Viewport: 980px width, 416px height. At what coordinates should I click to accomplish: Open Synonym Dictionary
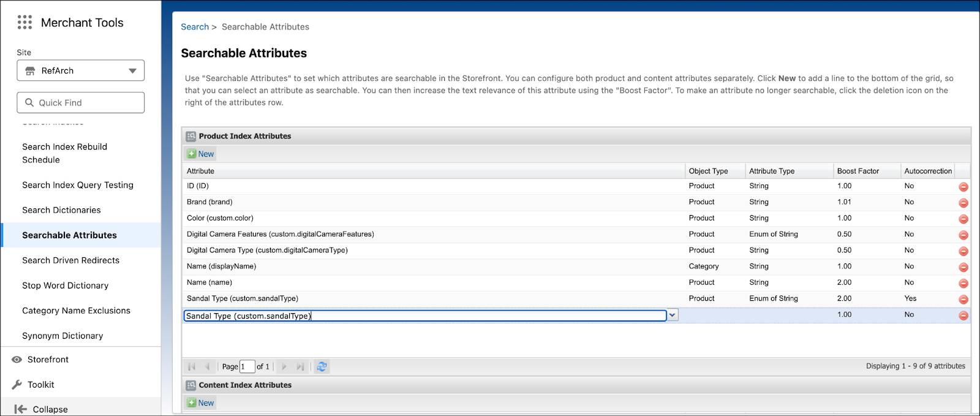point(62,336)
